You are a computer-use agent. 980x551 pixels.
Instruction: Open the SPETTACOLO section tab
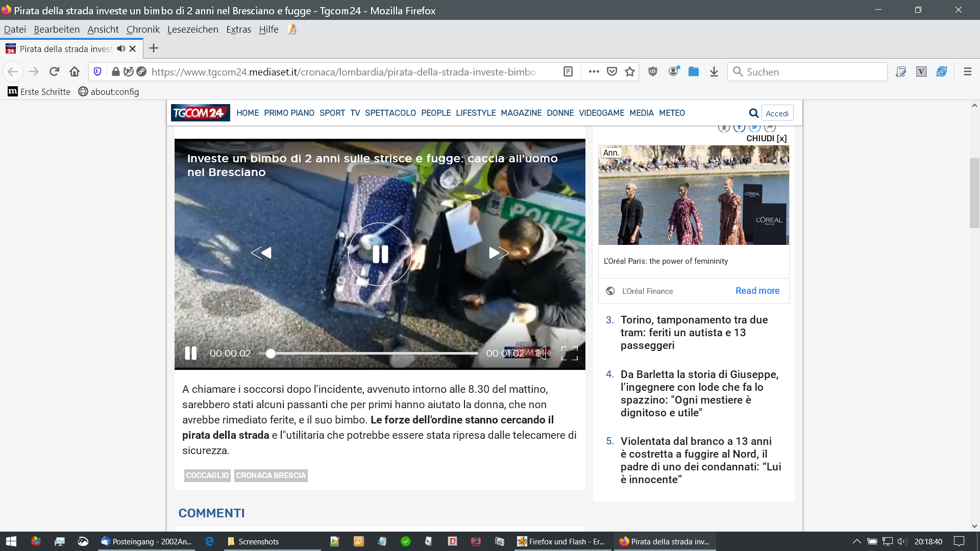point(390,113)
